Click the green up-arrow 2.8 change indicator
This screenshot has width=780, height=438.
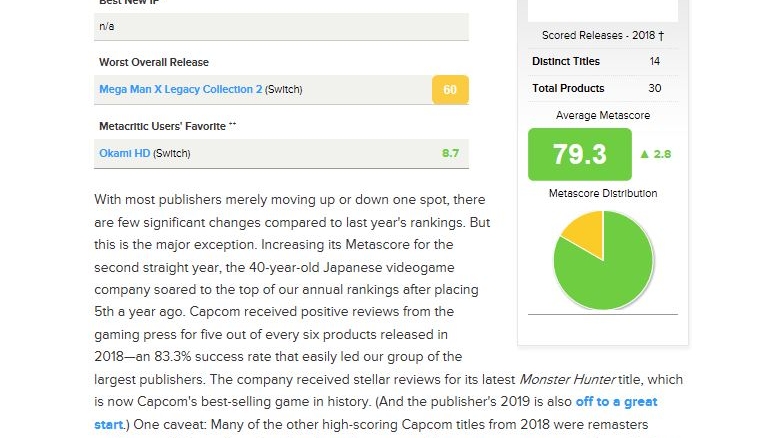(x=655, y=154)
